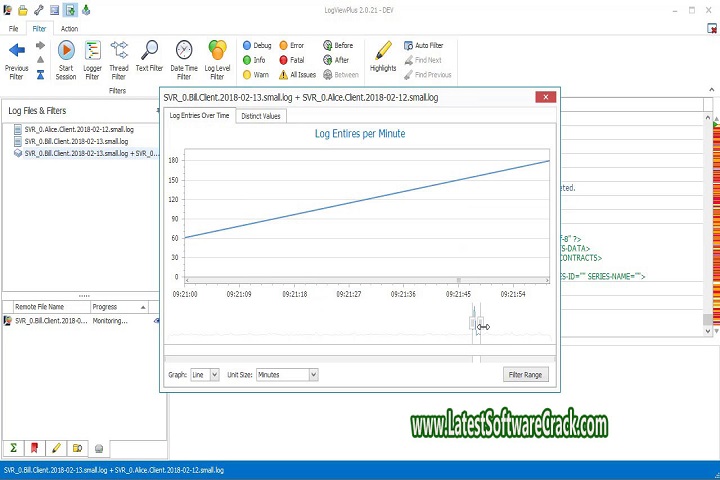This screenshot has height=480, width=720.
Task: Click the Previous Filter arrow icon
Action: pyautogui.click(x=16, y=50)
